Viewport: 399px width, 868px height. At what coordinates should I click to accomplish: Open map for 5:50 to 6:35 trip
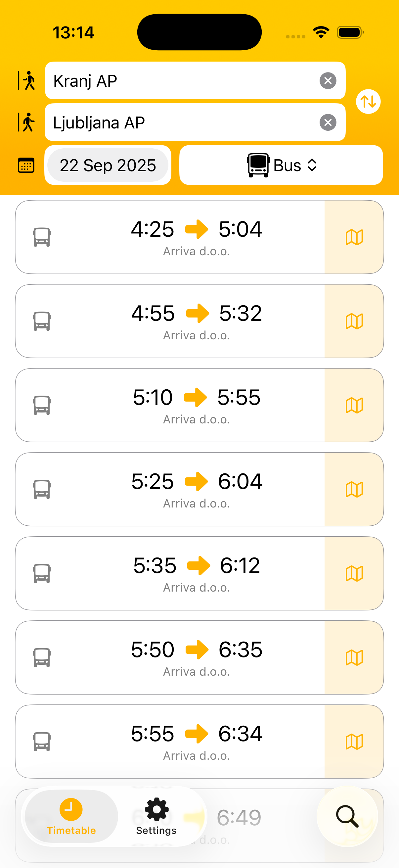coord(354,657)
